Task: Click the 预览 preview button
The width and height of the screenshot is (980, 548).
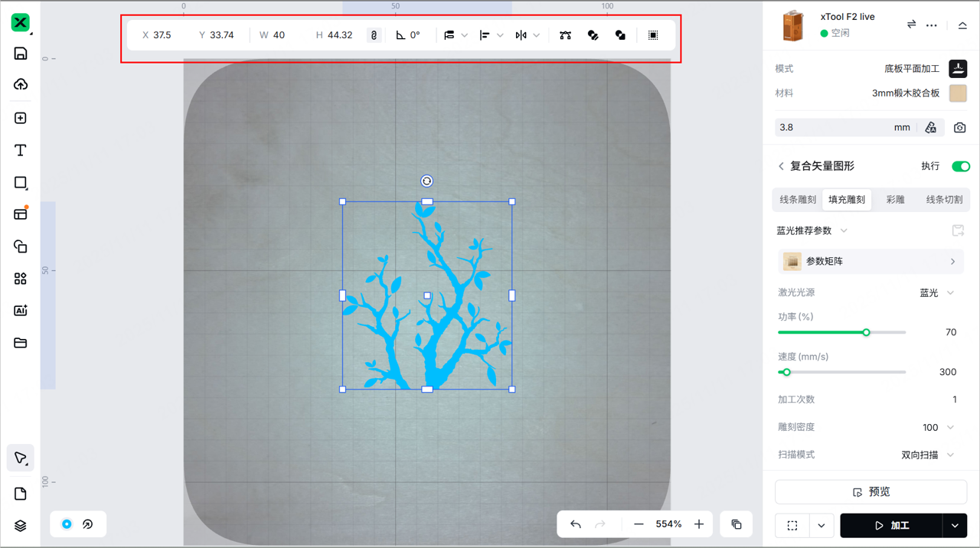Action: click(871, 492)
